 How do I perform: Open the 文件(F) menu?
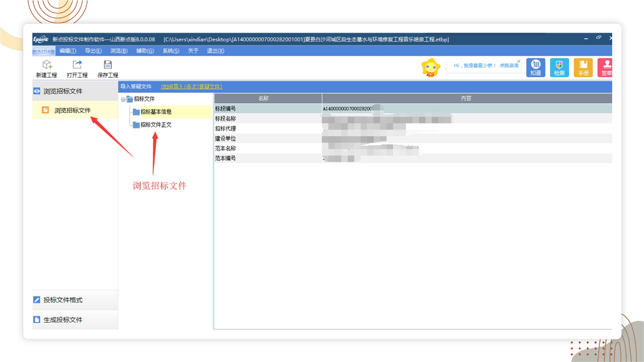(43, 51)
